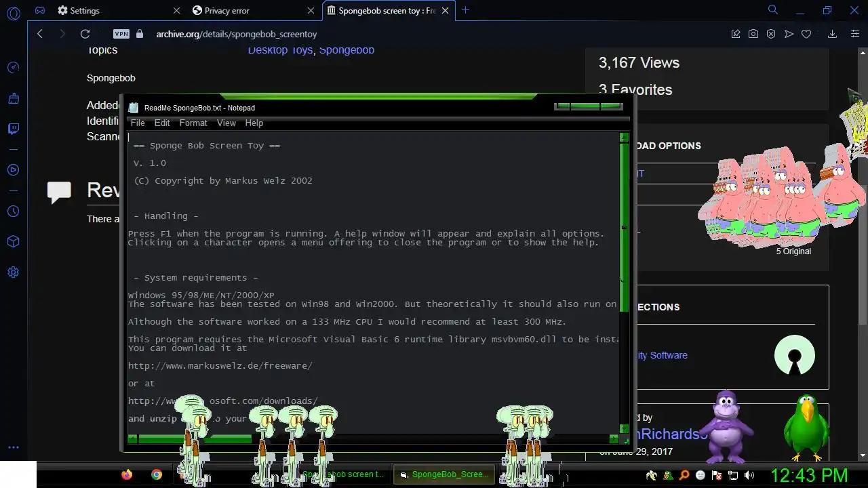Open the Spongebob topic link
The width and height of the screenshot is (868, 488).
347,49
